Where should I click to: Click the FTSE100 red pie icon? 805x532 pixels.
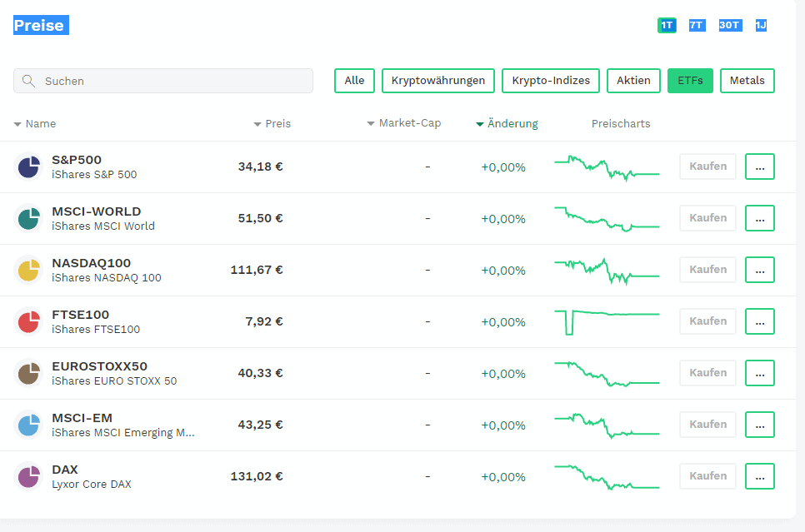[28, 321]
